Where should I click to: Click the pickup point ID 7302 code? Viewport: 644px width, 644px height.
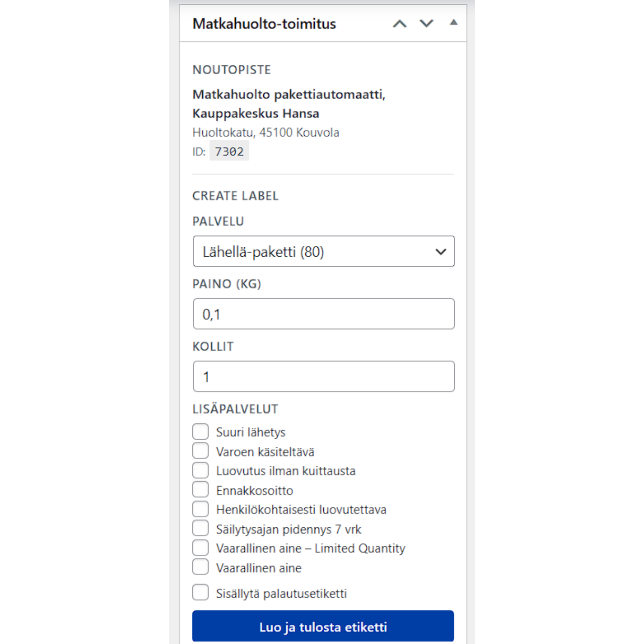tap(229, 152)
